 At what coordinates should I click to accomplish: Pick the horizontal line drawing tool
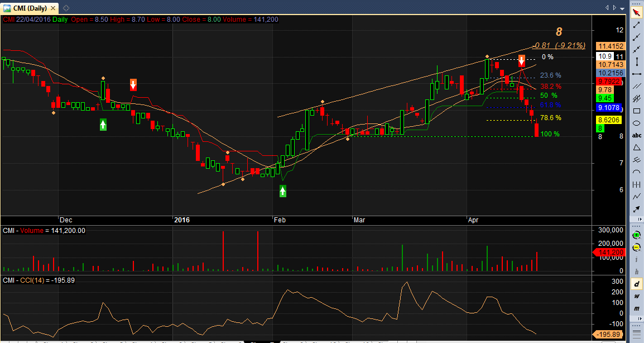point(637,74)
